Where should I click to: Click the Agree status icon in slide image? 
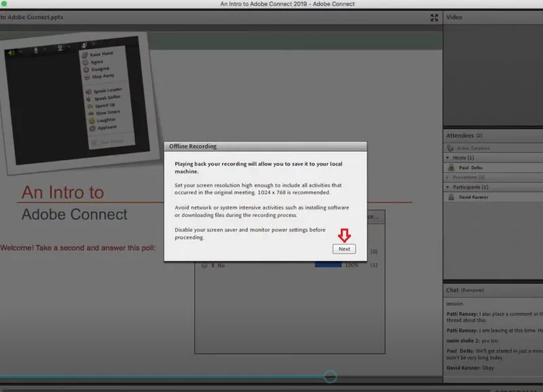click(x=86, y=62)
